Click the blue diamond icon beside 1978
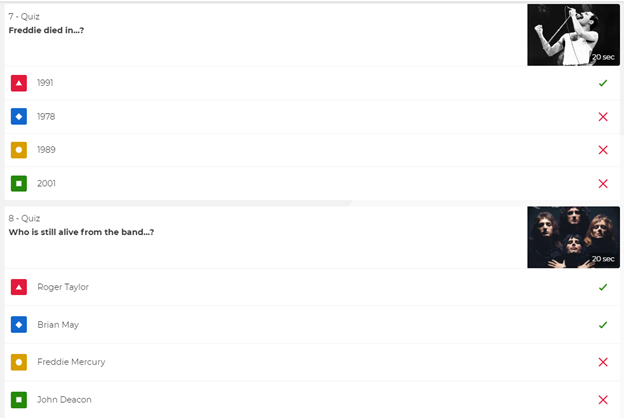This screenshot has height=418, width=624. tap(19, 117)
